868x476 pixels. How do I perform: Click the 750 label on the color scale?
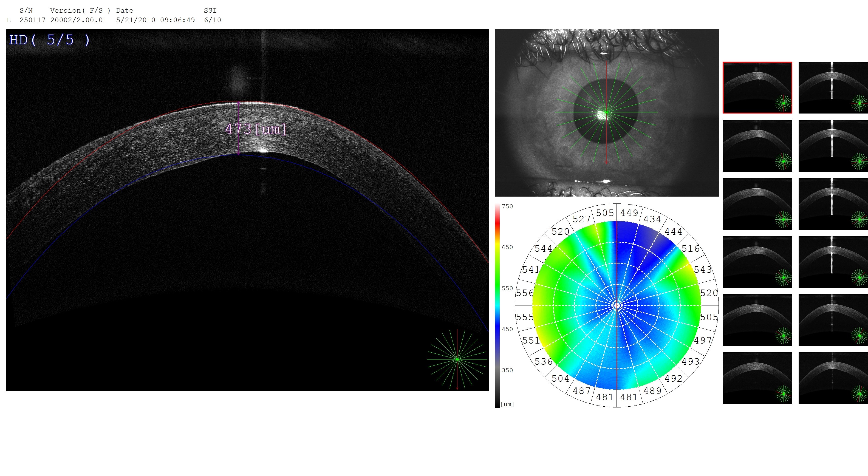click(507, 206)
